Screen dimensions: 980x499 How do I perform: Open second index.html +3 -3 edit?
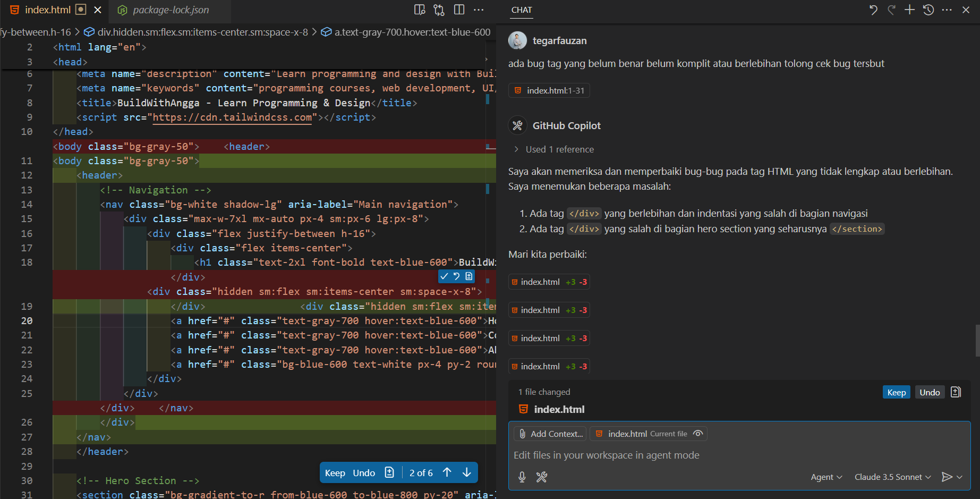point(549,310)
